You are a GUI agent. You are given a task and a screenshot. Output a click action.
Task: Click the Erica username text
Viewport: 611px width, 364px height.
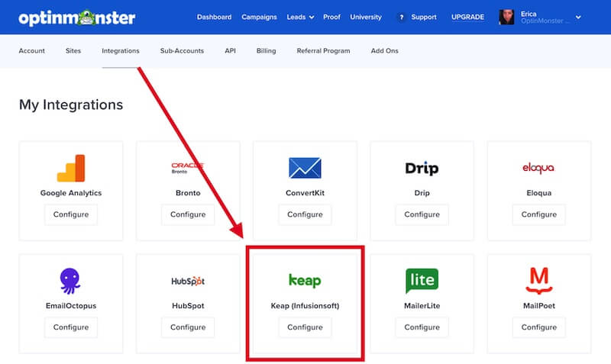coord(529,14)
